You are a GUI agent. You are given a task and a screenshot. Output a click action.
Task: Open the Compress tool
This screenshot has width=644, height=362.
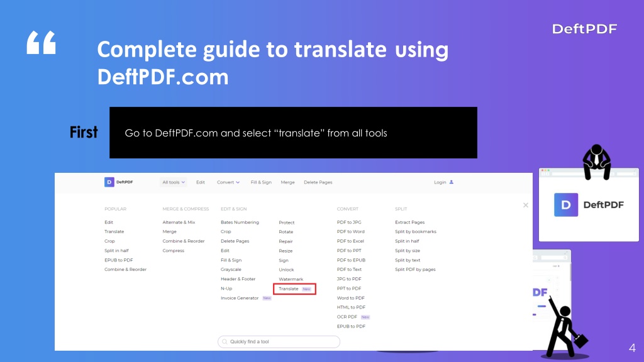tap(174, 250)
